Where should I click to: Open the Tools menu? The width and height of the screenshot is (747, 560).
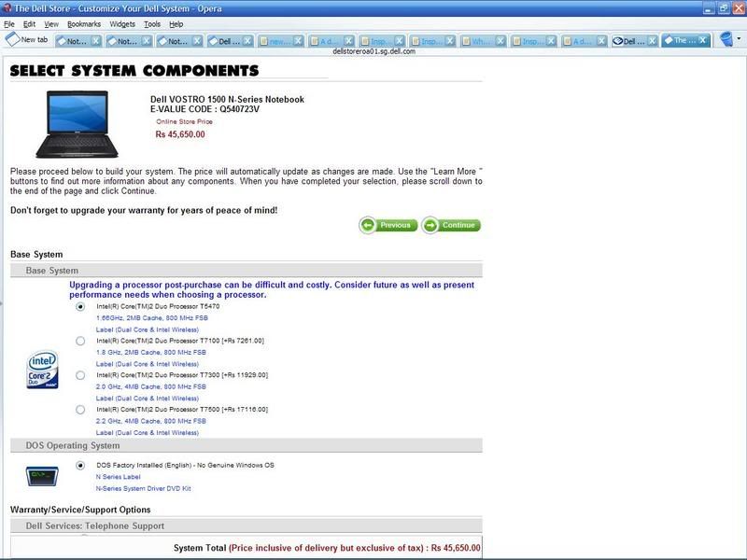(x=152, y=24)
